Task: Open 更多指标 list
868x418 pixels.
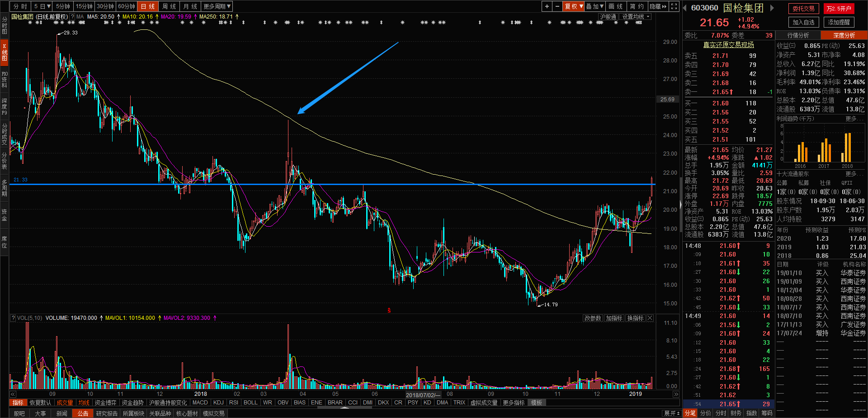Action: tap(514, 403)
